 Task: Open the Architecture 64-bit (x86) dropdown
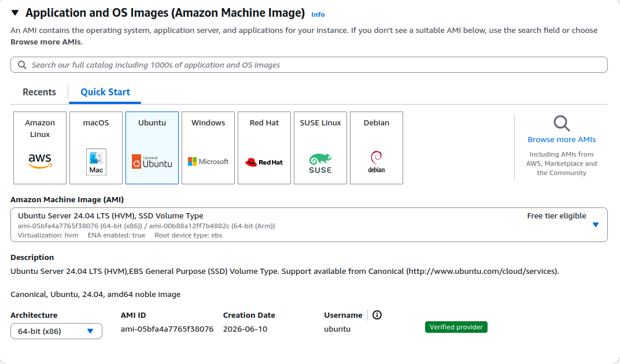tap(56, 331)
